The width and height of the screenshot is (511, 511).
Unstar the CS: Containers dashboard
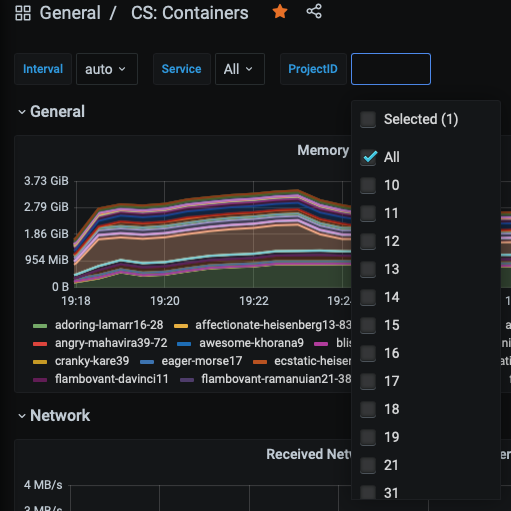pyautogui.click(x=280, y=12)
